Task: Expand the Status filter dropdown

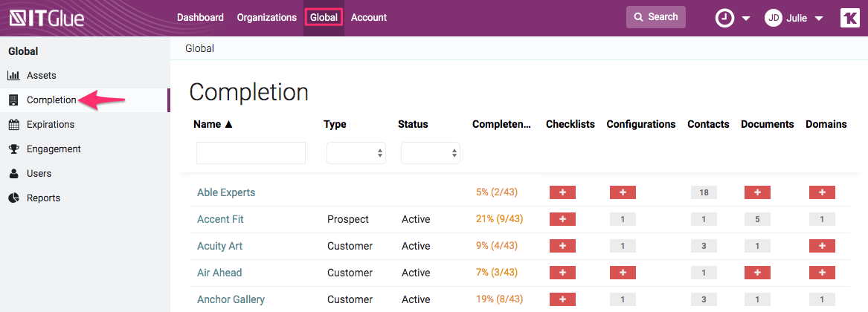Action: 430,153
